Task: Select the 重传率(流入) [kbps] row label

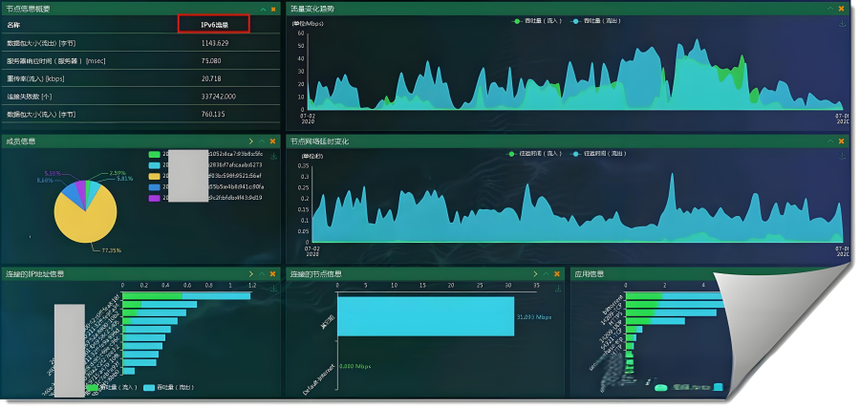Action: pyautogui.click(x=36, y=78)
